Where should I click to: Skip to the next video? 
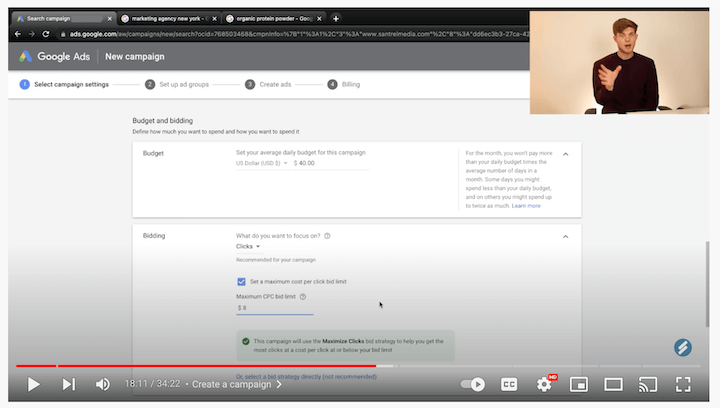[x=68, y=384]
